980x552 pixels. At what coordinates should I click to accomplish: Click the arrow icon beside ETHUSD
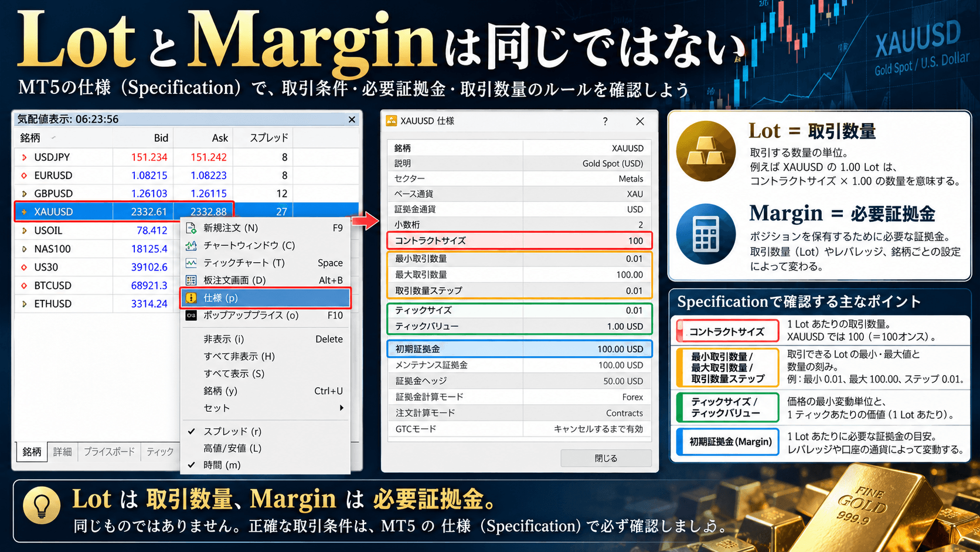coord(24,304)
